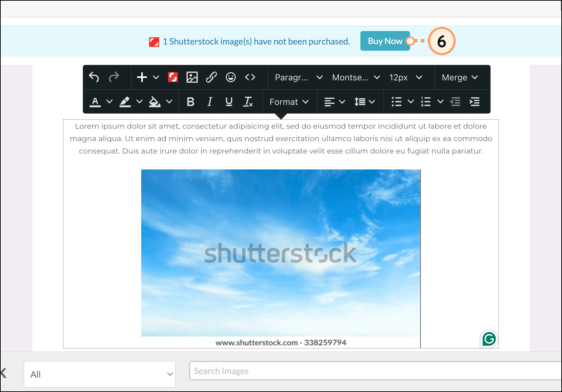Click the plus Add content icon
Image resolution: width=562 pixels, height=392 pixels.
pyautogui.click(x=142, y=77)
